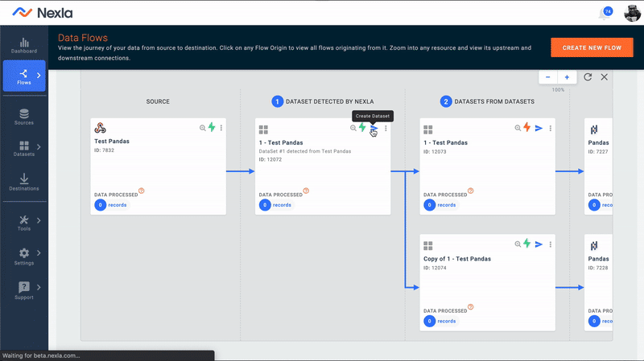Open the Dashboard section
The height and width of the screenshot is (361, 644).
coord(24,46)
